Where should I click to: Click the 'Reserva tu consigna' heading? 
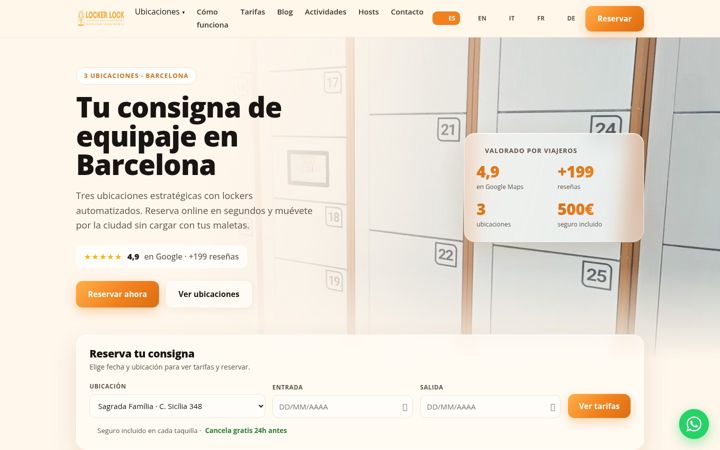click(x=142, y=354)
